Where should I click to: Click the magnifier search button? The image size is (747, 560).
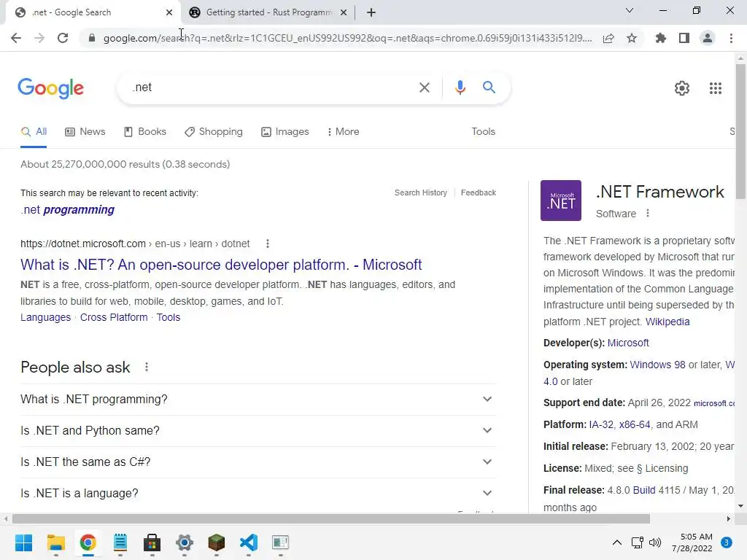pyautogui.click(x=489, y=87)
